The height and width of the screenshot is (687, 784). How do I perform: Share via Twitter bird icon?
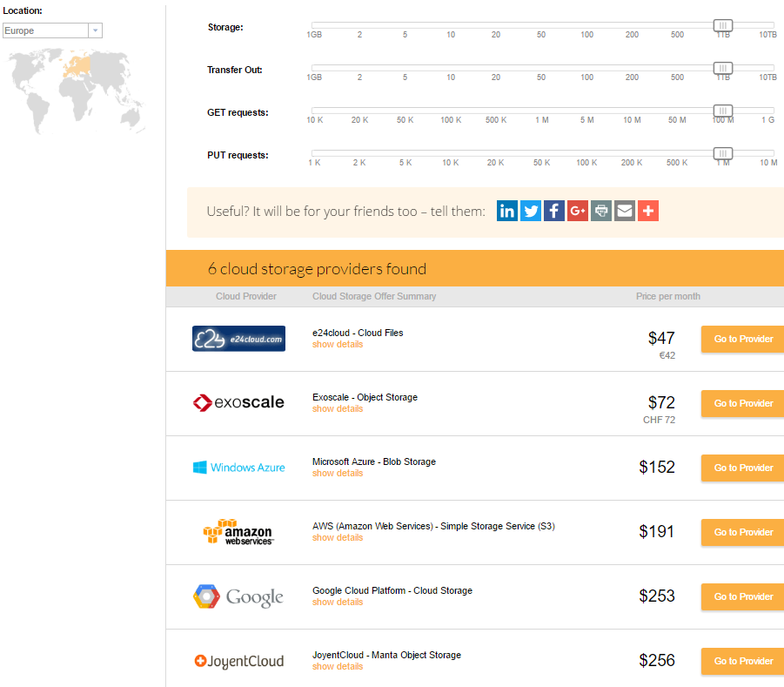(x=531, y=211)
